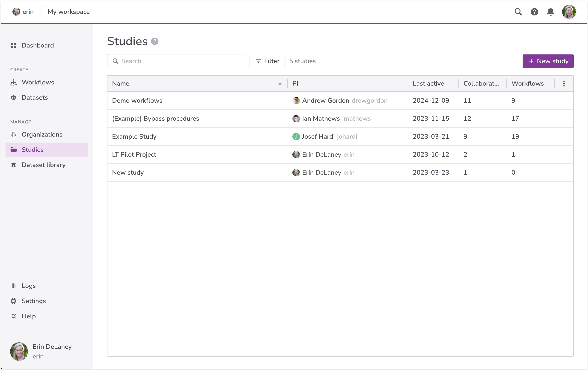Sort by Last active column header

point(428,84)
